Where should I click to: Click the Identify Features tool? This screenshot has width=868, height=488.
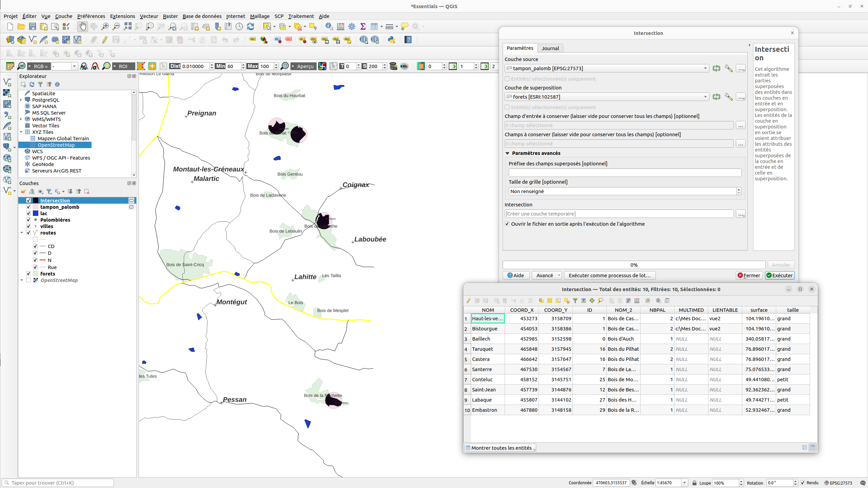(x=329, y=26)
